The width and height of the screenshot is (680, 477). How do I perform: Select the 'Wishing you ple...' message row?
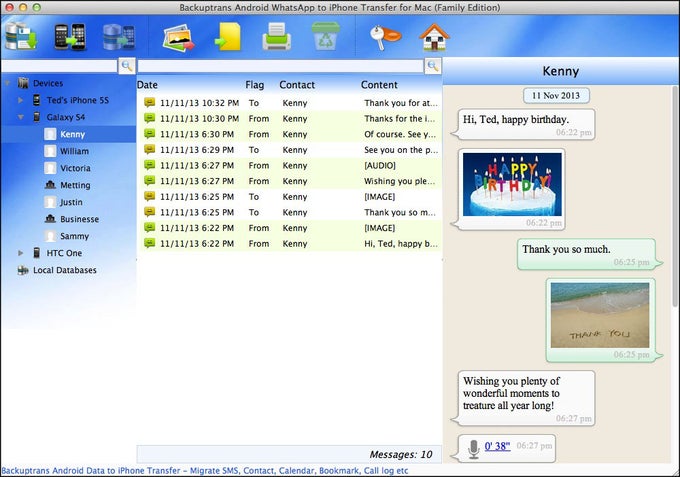tap(290, 181)
